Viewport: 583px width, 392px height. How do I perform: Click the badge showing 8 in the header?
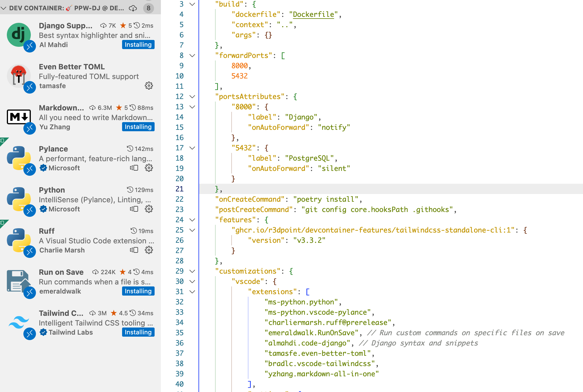coord(148,8)
